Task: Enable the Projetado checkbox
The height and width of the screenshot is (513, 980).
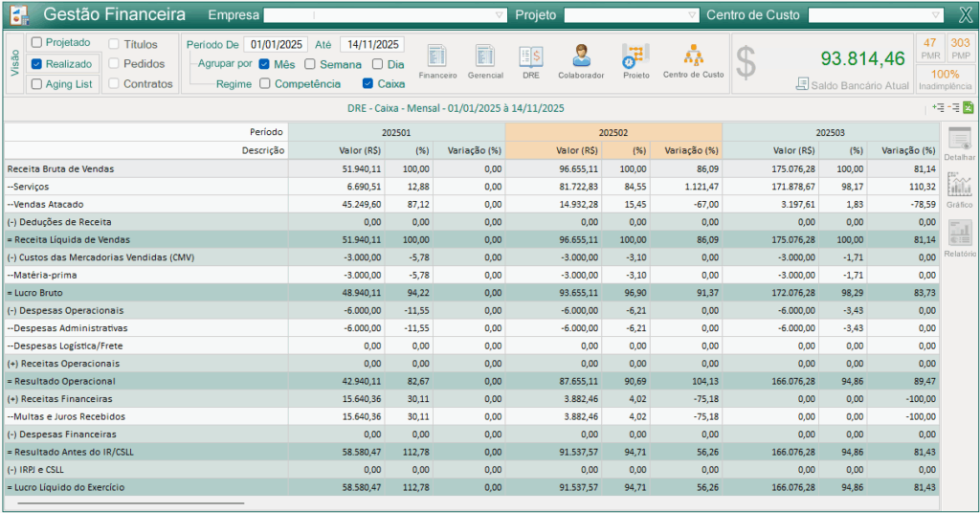Action: point(37,43)
